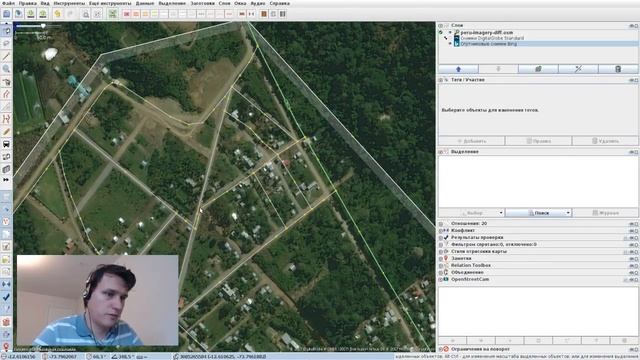Open preferences icon next to search
This screenshot has height=360, width=640.
coord(97,14)
